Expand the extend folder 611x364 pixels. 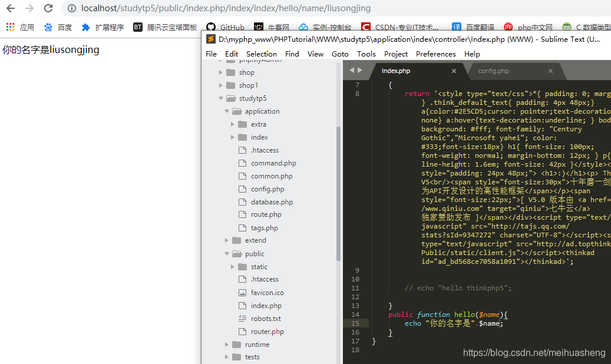(x=227, y=240)
